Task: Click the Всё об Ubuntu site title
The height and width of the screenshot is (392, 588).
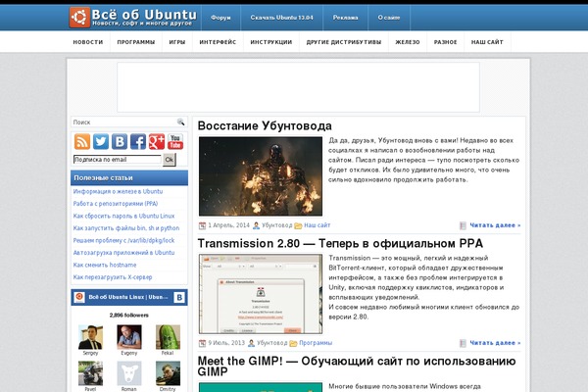Action: point(144,15)
